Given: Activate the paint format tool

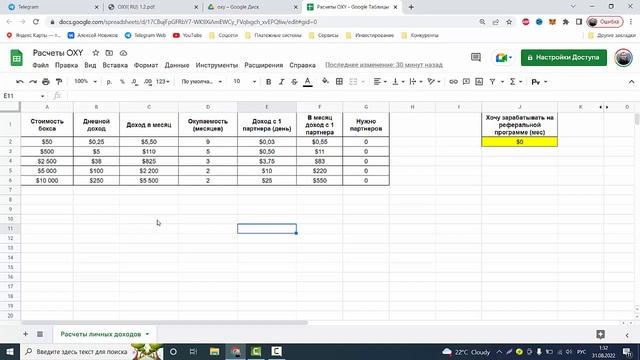Looking at the screenshot, I should 59,82.
